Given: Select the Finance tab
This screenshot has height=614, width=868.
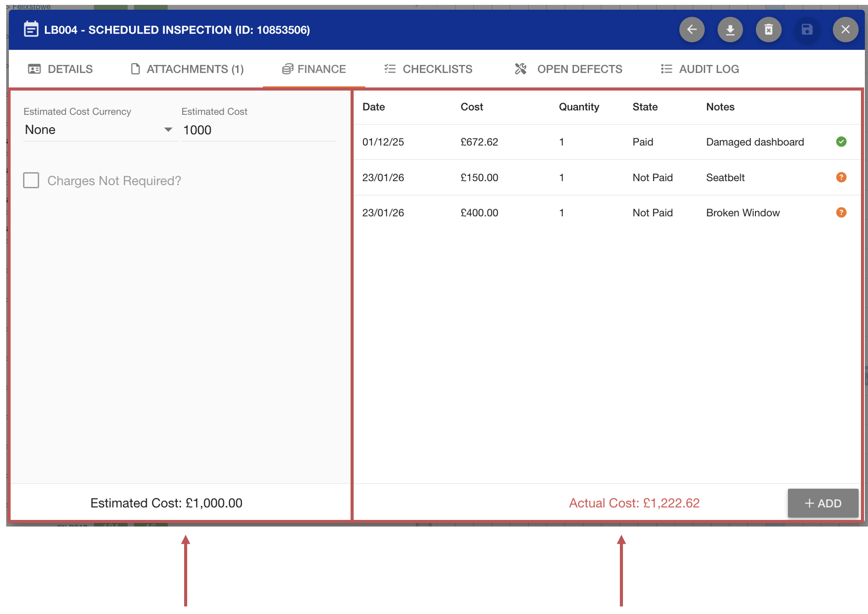Looking at the screenshot, I should (x=314, y=69).
